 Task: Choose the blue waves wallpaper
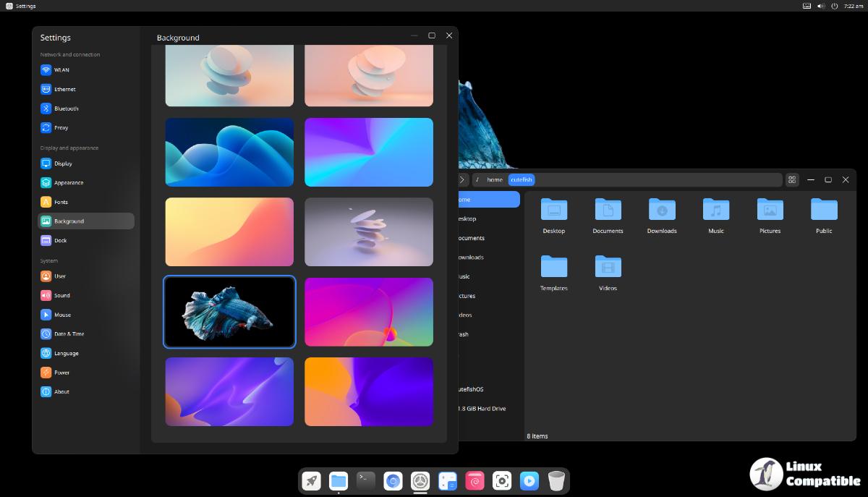[229, 153]
